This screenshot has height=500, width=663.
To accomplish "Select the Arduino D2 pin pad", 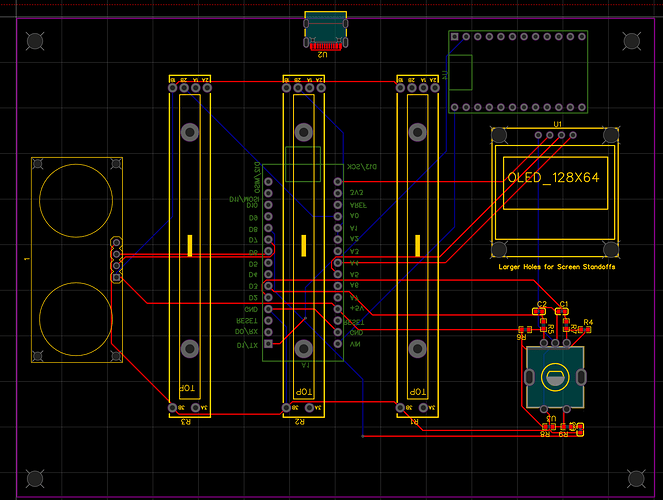I will (x=268, y=298).
